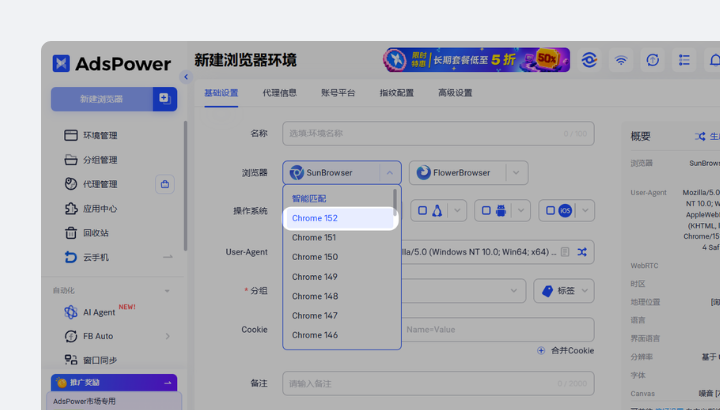The height and width of the screenshot is (410, 720).
Task: Select 智能匹配 in the version list
Action: click(309, 199)
